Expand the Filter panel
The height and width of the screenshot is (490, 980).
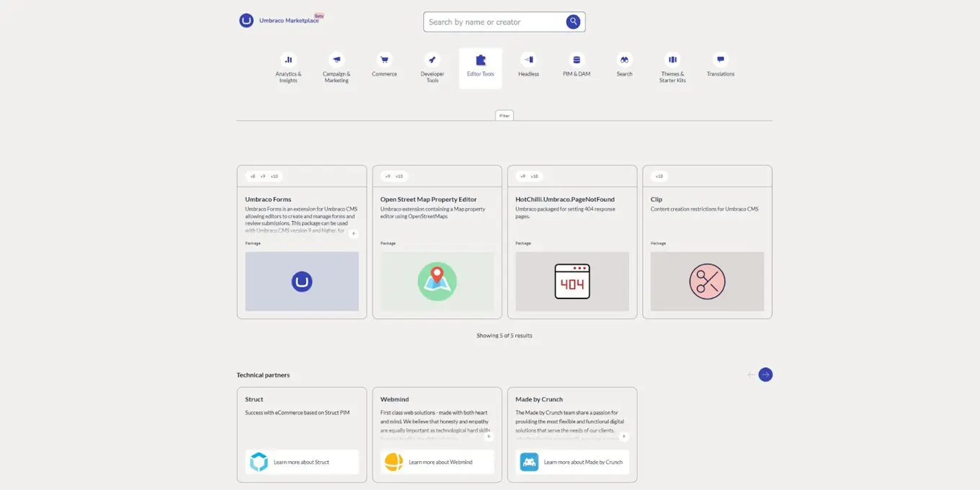click(x=504, y=115)
